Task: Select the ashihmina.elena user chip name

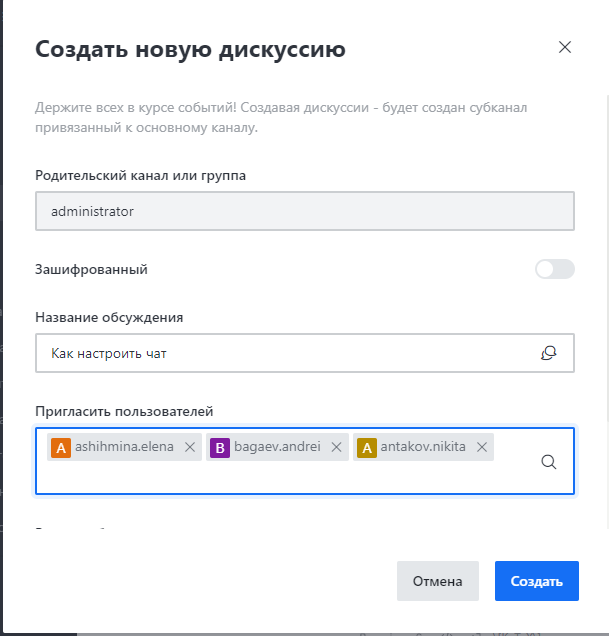Action: point(124,447)
